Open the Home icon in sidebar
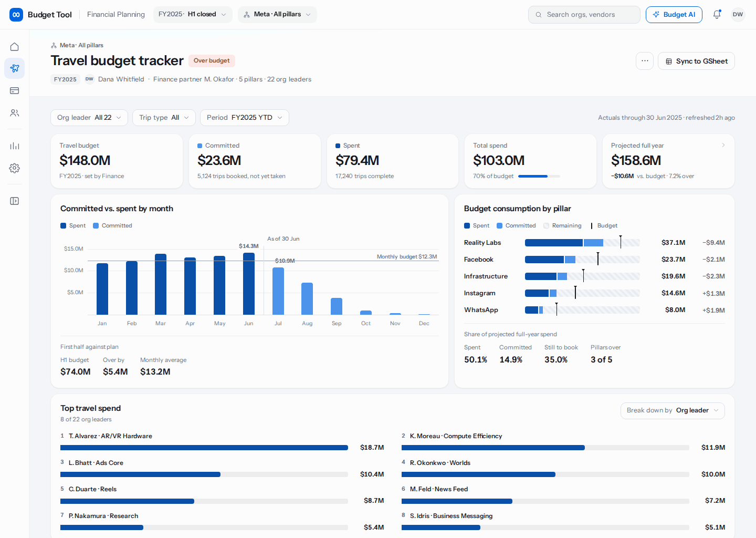The height and width of the screenshot is (538, 756). (x=15, y=47)
